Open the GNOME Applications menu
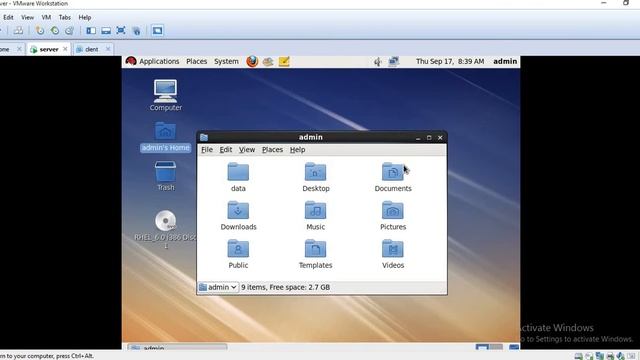 [x=159, y=61]
